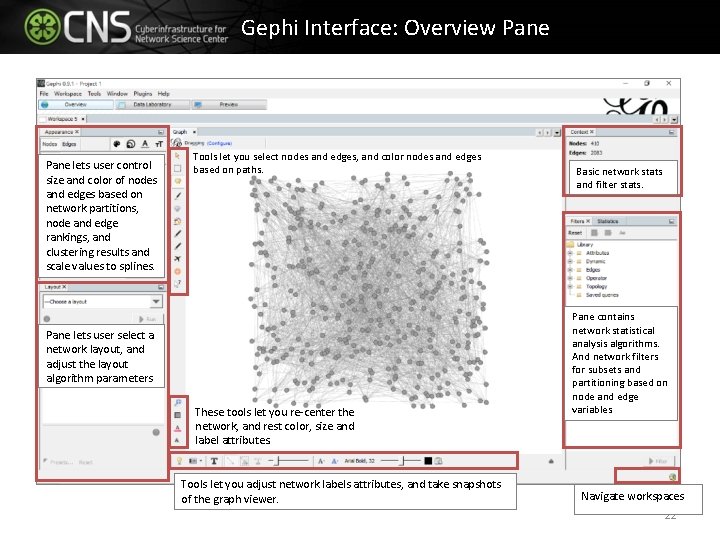Click the lightbulb background color icon
Viewport: 720px width, 540px height.
(179, 461)
